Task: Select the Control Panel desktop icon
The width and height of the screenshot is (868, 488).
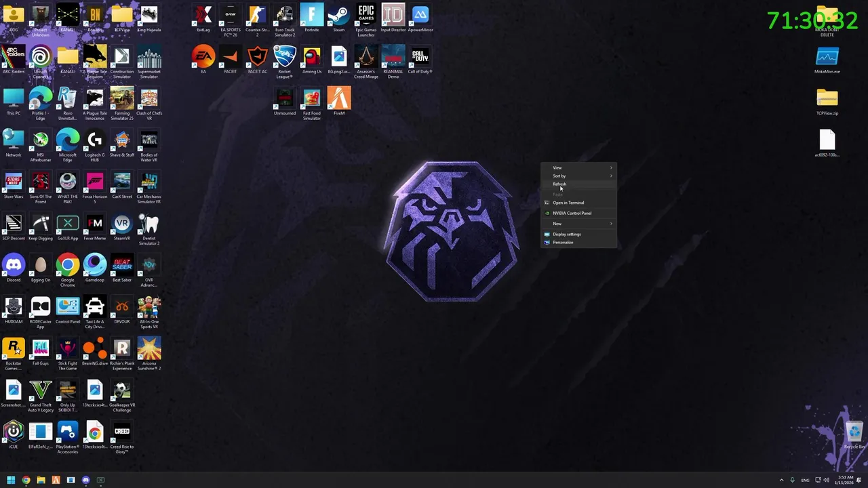Action: 68,310
